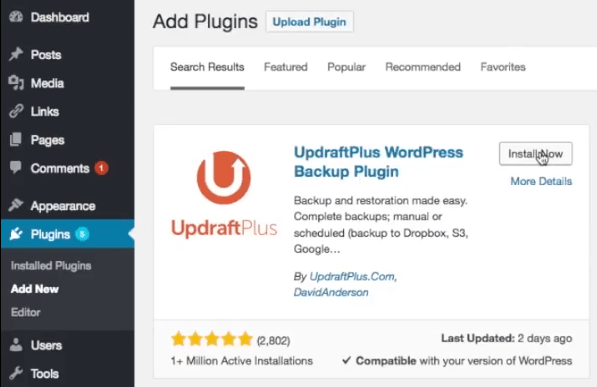This screenshot has height=387, width=597.
Task: Switch to the Featured tab
Action: click(x=286, y=67)
